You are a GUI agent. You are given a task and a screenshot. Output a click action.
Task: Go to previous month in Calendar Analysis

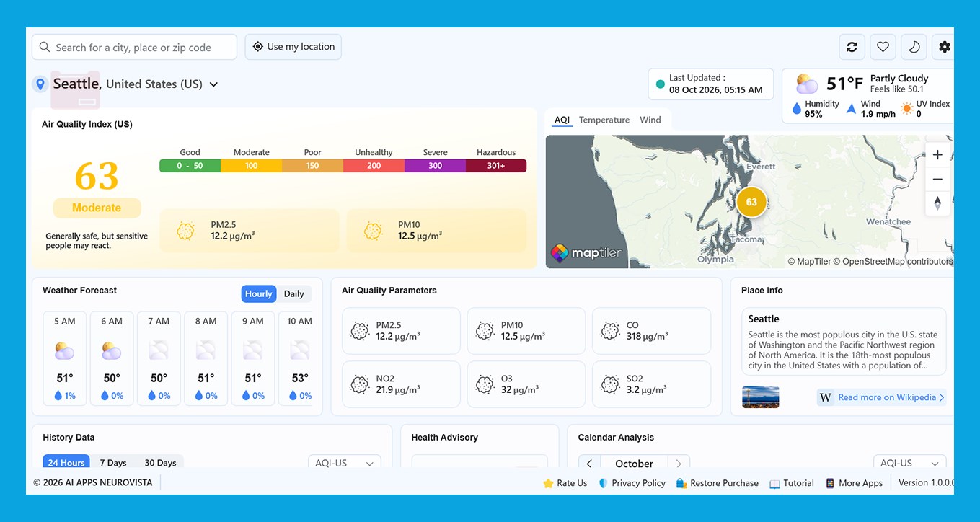tap(589, 464)
